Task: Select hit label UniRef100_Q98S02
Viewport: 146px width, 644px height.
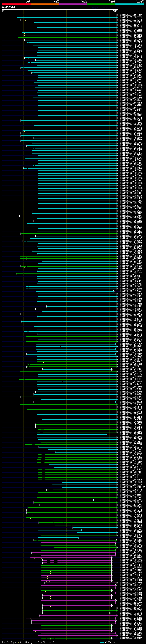Action: click(131, 548)
